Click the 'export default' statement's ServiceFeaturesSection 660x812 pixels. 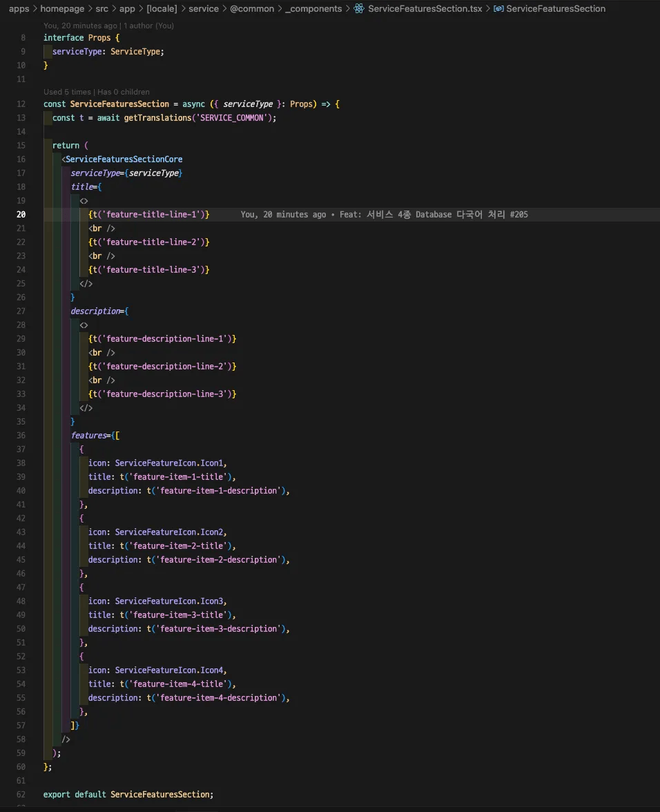click(x=162, y=795)
